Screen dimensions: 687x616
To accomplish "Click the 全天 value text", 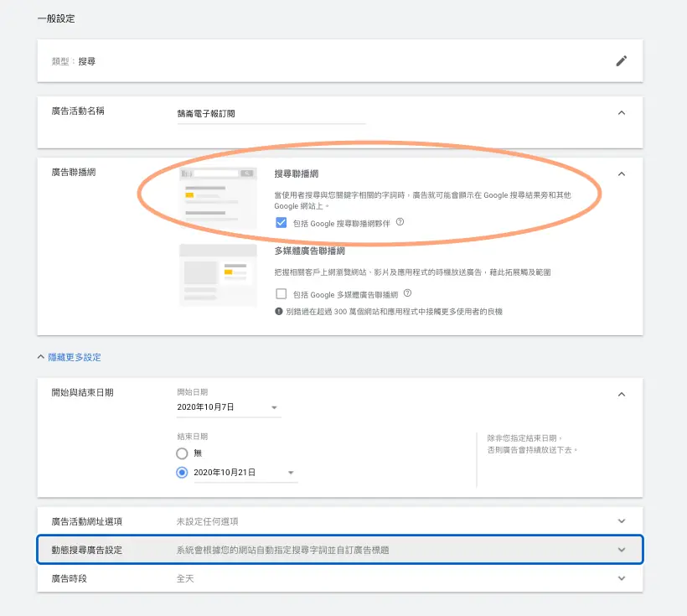I will click(185, 579).
